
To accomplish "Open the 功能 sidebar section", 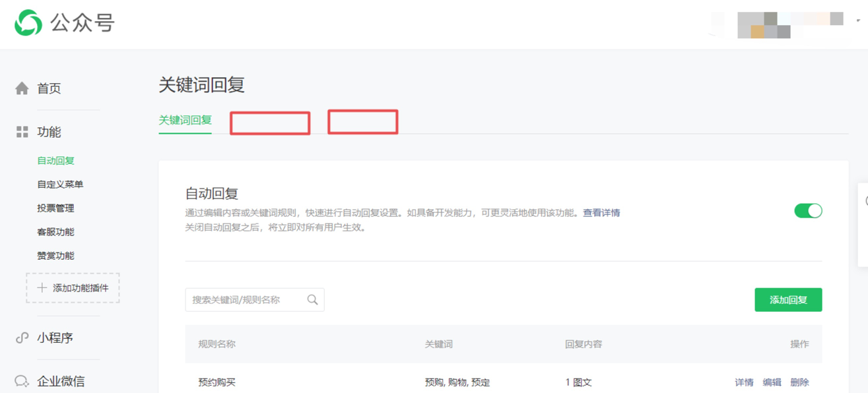I will (x=49, y=132).
